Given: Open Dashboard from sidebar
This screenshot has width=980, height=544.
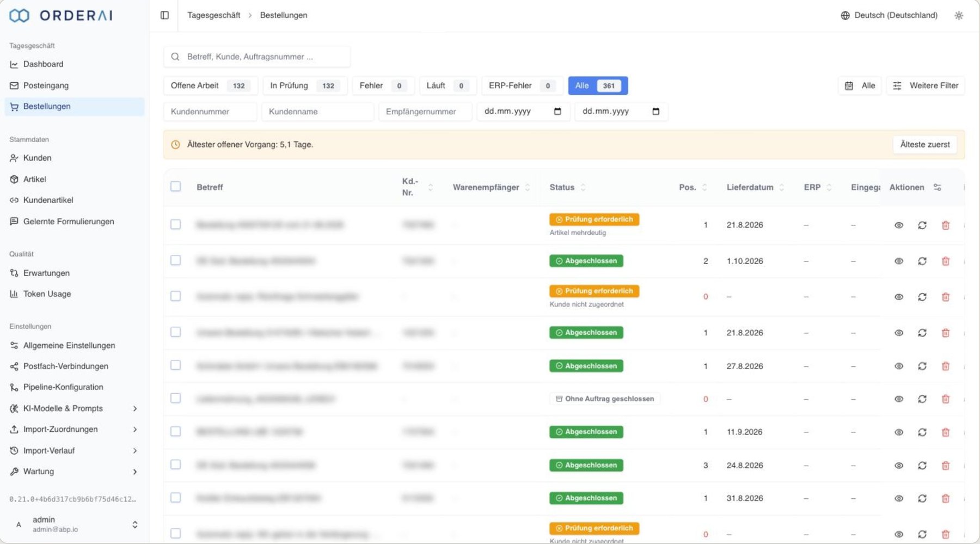Looking at the screenshot, I should point(75,64).
